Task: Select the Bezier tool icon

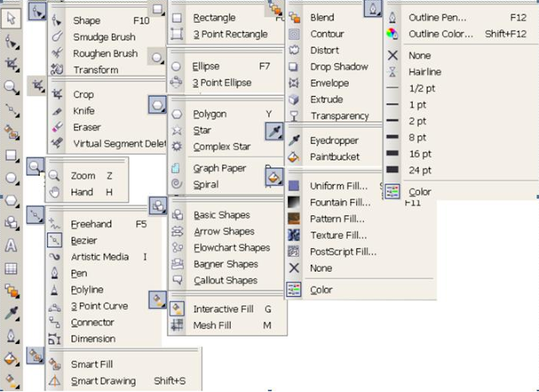Action: point(55,241)
